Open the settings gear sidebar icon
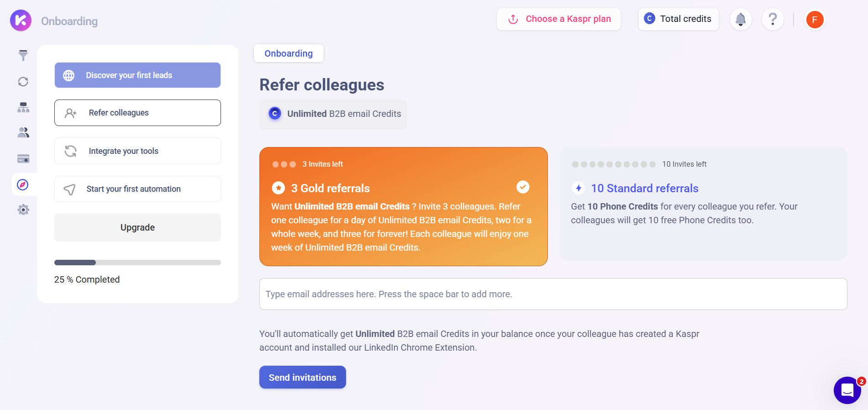 tap(23, 210)
